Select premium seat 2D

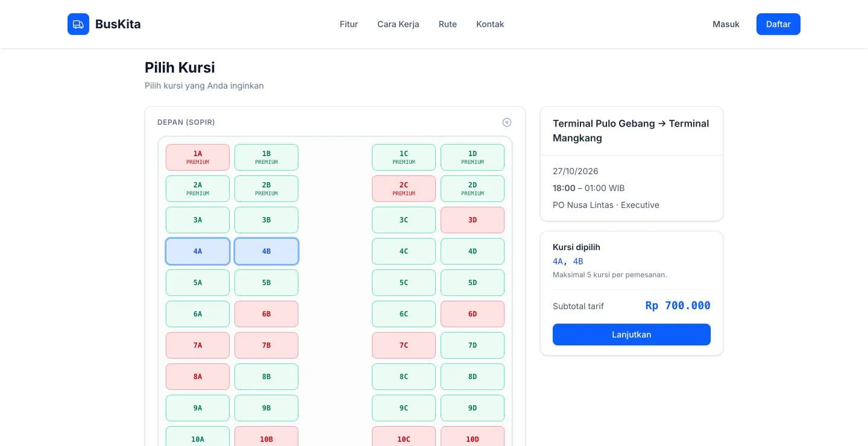click(473, 189)
